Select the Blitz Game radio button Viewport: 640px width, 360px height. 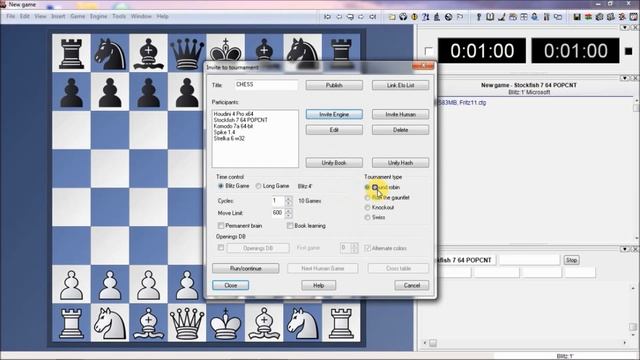(220, 186)
